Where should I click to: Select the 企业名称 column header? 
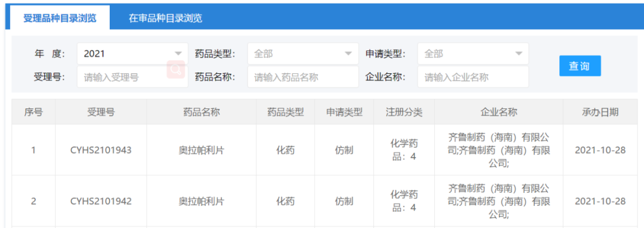(x=499, y=112)
